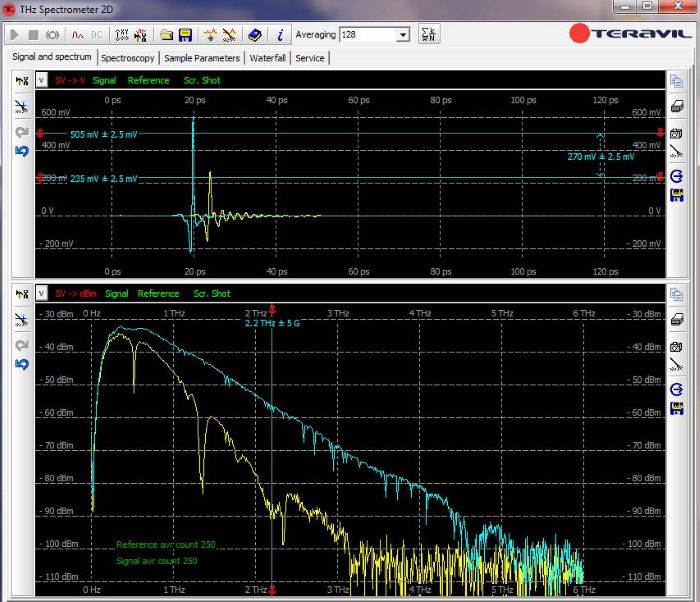Click the blue help book toolbar icon
700x602 pixels.
(x=256, y=34)
